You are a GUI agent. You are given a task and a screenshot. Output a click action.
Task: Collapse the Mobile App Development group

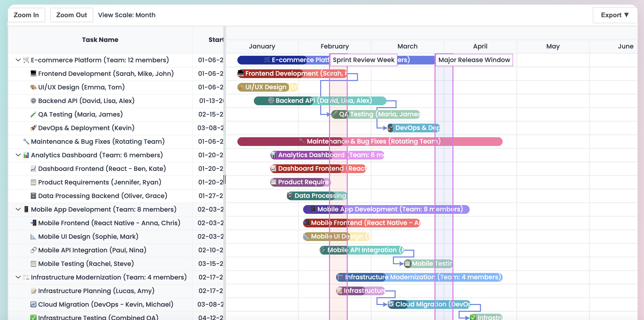point(18,209)
